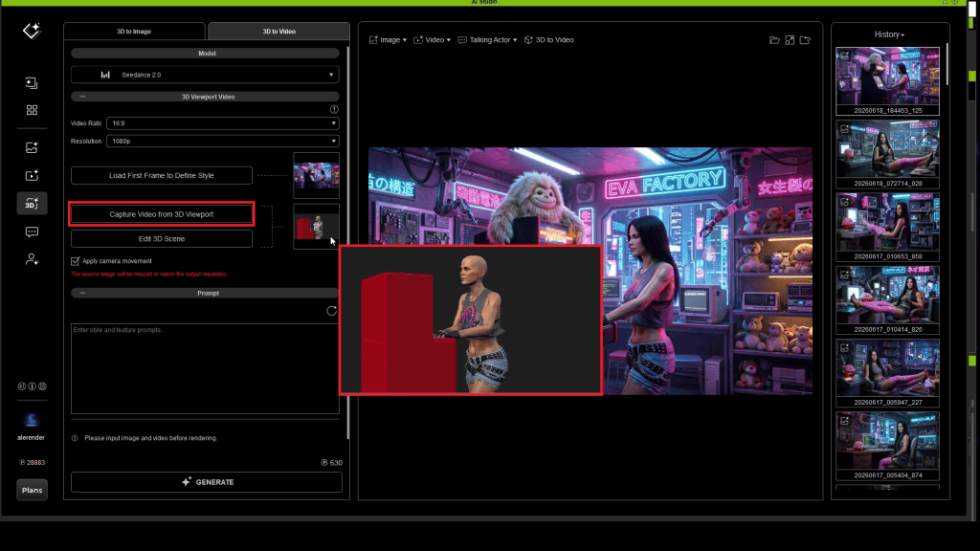This screenshot has height=551, width=980.
Task: Open history item 20260617_010653_858
Action: [887, 228]
